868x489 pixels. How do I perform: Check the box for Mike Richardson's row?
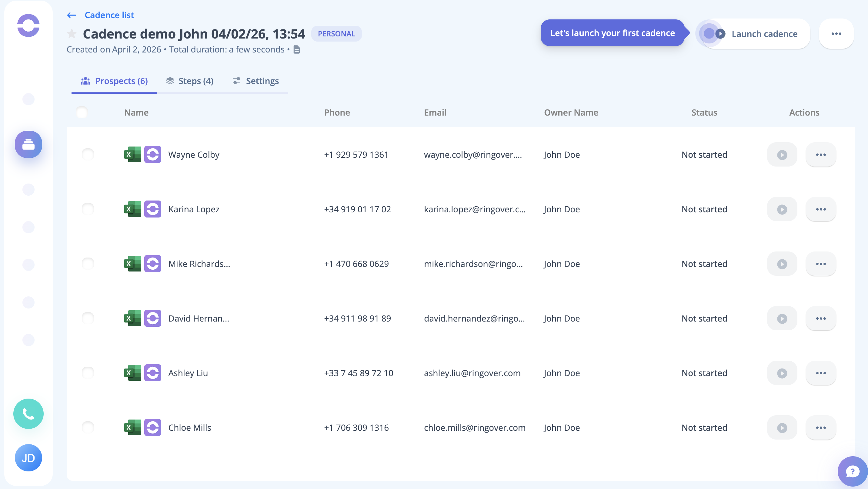88,263
